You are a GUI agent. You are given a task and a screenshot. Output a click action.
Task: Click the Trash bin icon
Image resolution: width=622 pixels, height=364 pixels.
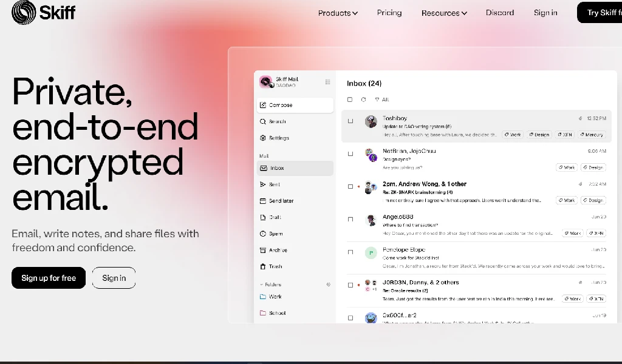(262, 266)
